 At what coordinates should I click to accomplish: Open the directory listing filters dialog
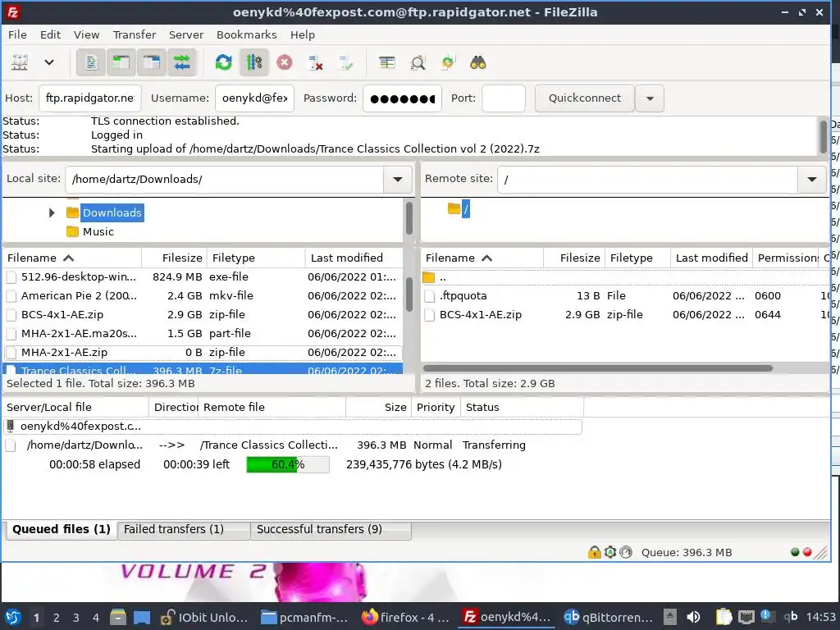[x=387, y=62]
